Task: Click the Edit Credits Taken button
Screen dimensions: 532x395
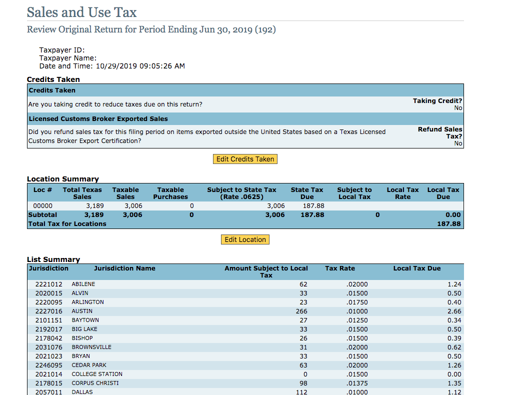Action: [x=245, y=158]
